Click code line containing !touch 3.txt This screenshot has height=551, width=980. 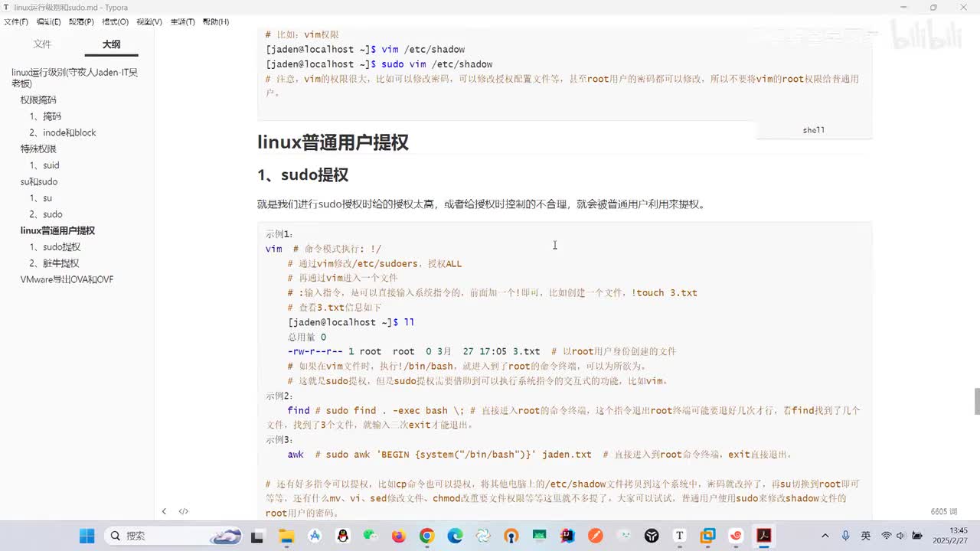pos(492,293)
